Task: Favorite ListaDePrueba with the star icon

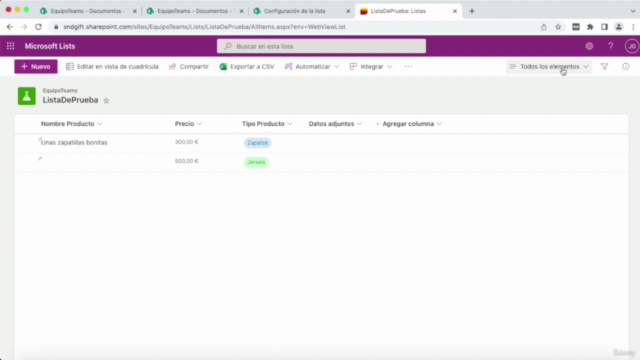Action: coord(106,100)
